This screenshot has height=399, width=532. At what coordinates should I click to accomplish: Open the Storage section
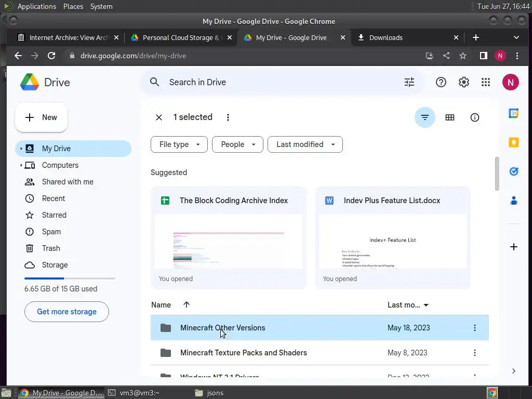73,265
